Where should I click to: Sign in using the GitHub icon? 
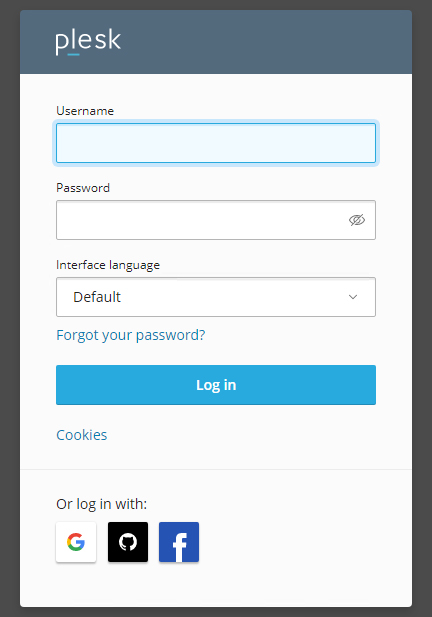pos(128,542)
